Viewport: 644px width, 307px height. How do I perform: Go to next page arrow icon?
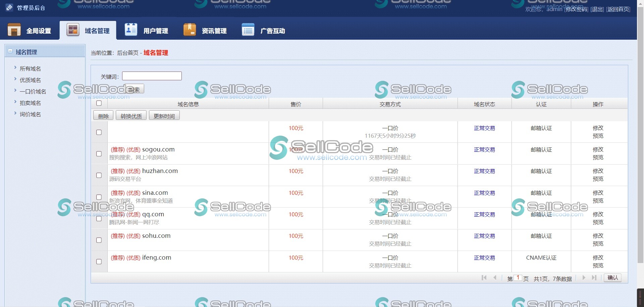[584, 278]
